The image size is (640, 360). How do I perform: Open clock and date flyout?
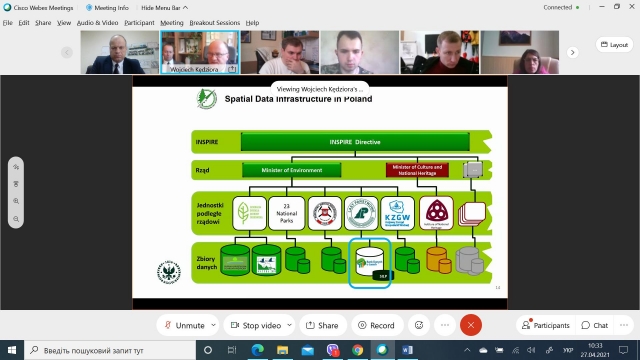[595, 350]
